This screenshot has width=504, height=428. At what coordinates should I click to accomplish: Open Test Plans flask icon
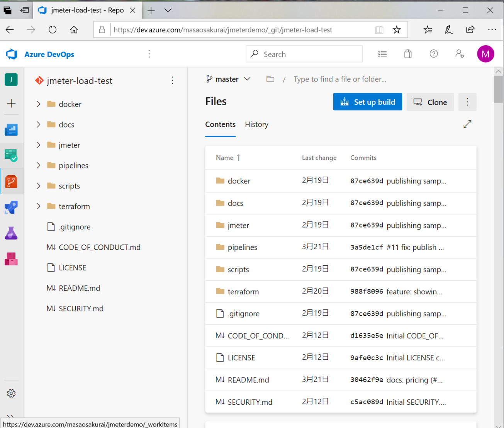click(x=11, y=233)
